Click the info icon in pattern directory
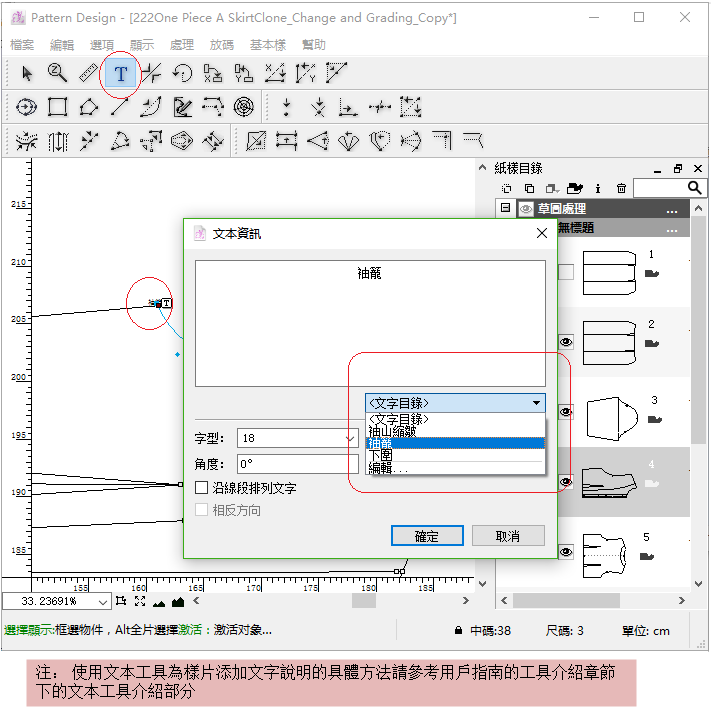The width and height of the screenshot is (713, 710). pos(598,188)
